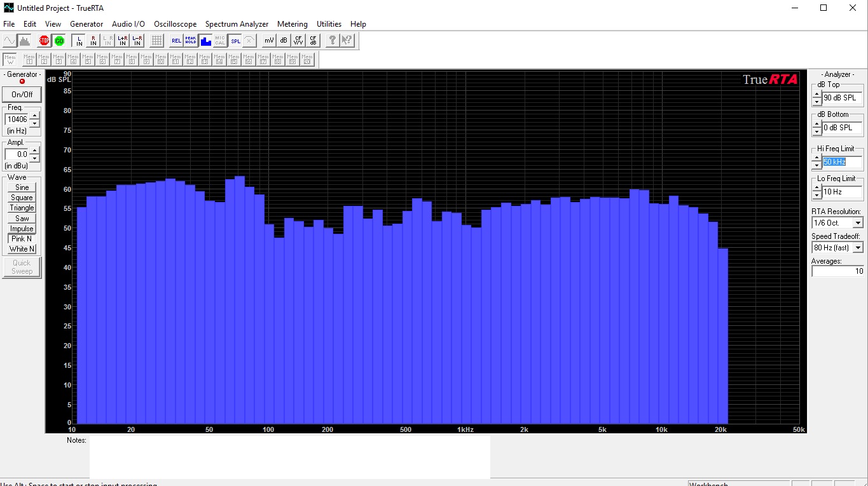The image size is (868, 486).
Task: Open the Spectrum Analyzer menu
Action: (x=237, y=24)
